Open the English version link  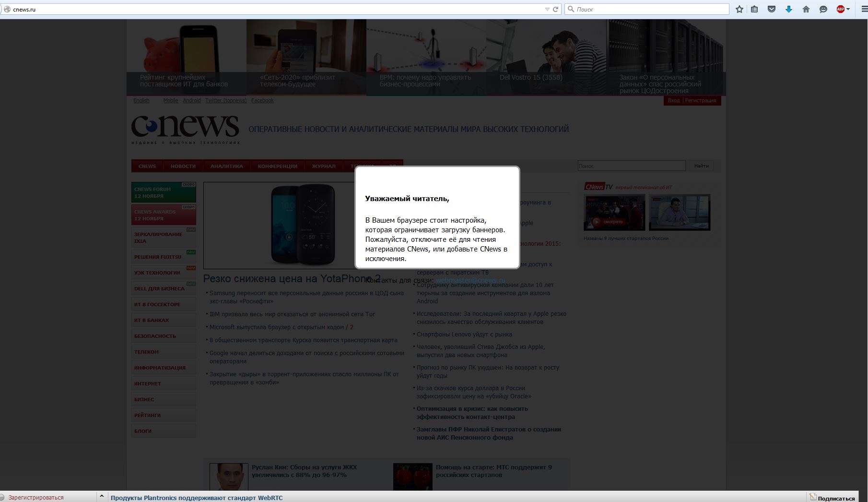click(x=141, y=100)
